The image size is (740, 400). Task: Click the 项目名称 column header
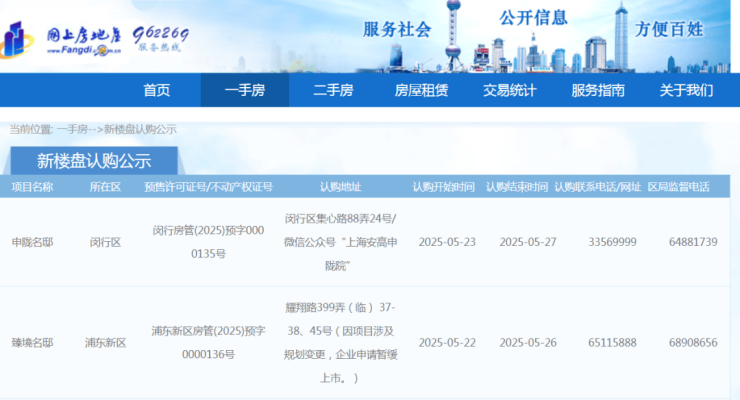point(32,187)
